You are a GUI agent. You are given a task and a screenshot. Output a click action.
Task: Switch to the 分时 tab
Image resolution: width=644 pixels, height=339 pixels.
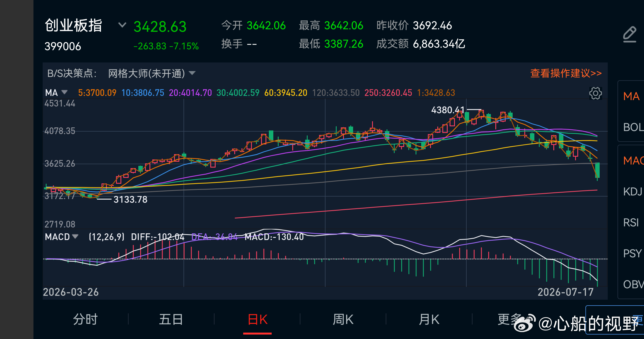pos(85,319)
